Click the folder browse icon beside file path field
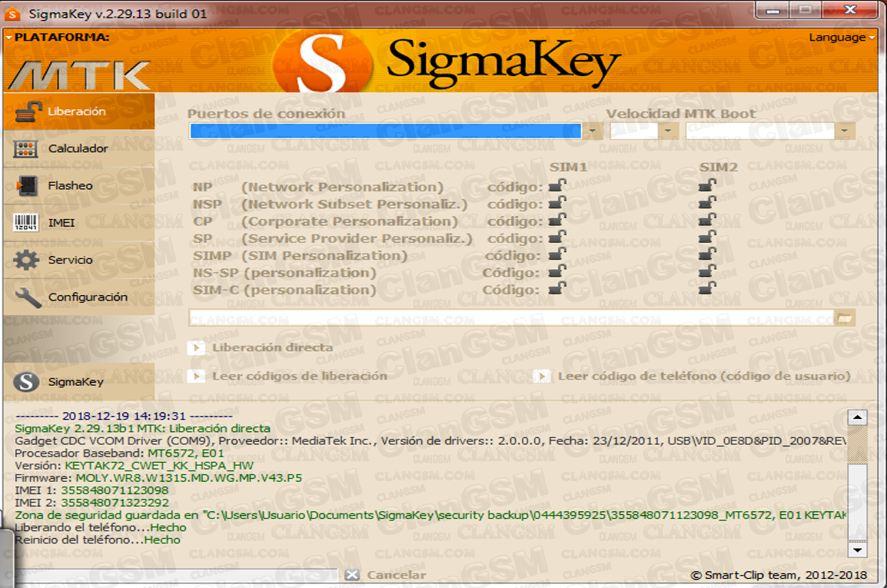This screenshot has width=887, height=588. (x=844, y=317)
